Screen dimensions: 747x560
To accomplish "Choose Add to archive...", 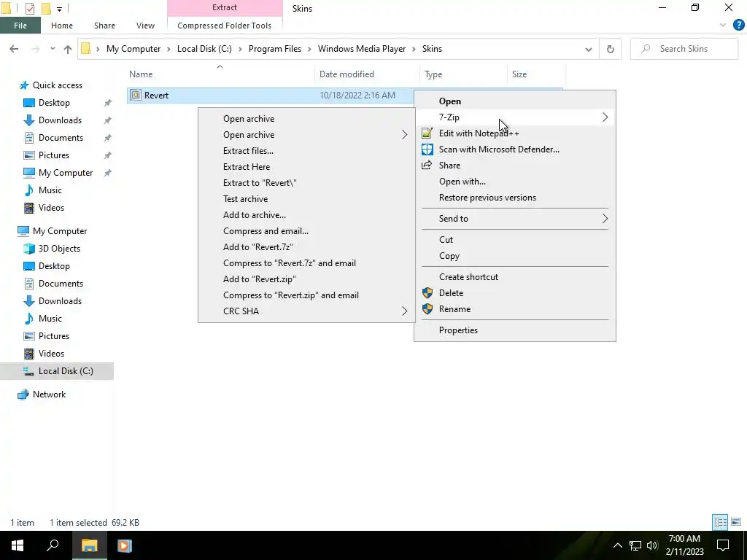I will pos(255,215).
